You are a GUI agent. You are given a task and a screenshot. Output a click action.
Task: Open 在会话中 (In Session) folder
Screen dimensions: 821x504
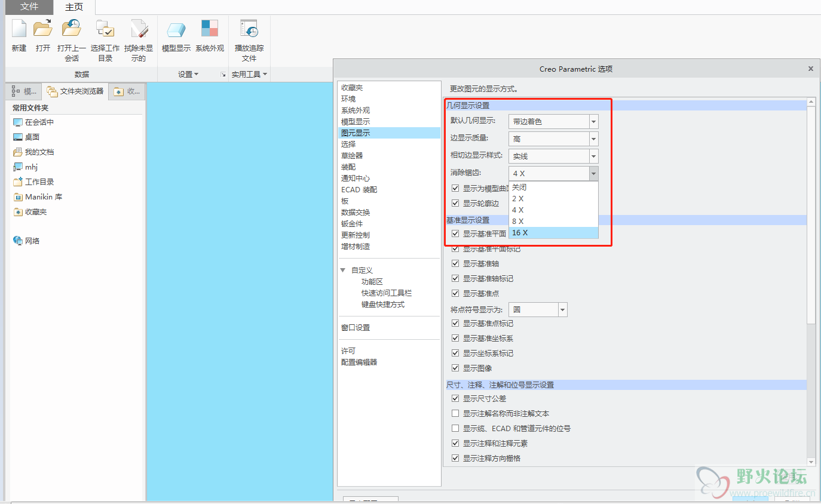click(x=33, y=122)
